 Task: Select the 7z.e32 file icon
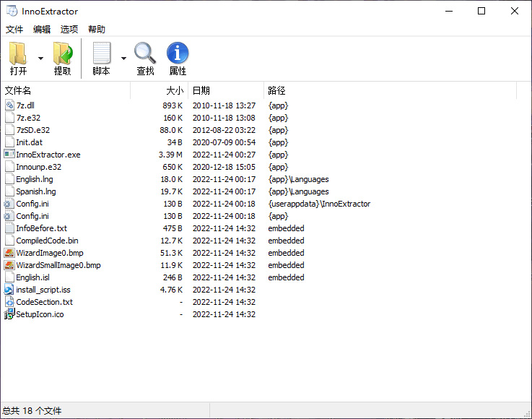(x=9, y=118)
